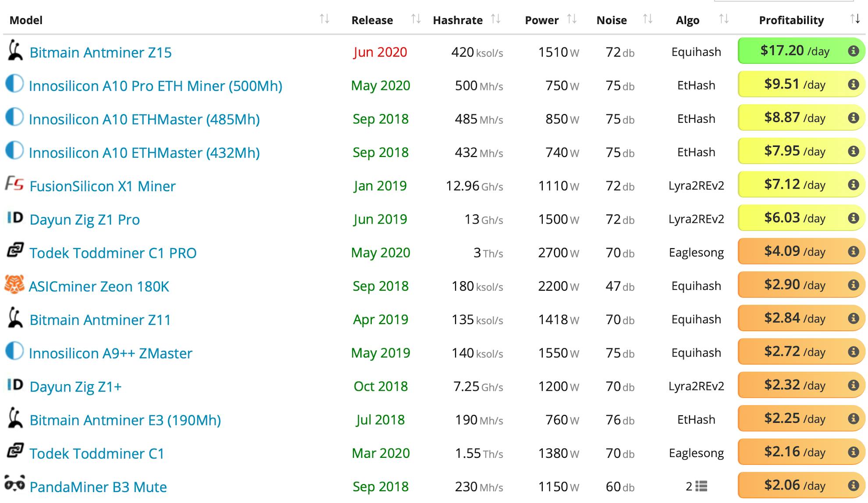
Task: Click the Bitmain logo beside Antminer Z11
Action: point(15,318)
